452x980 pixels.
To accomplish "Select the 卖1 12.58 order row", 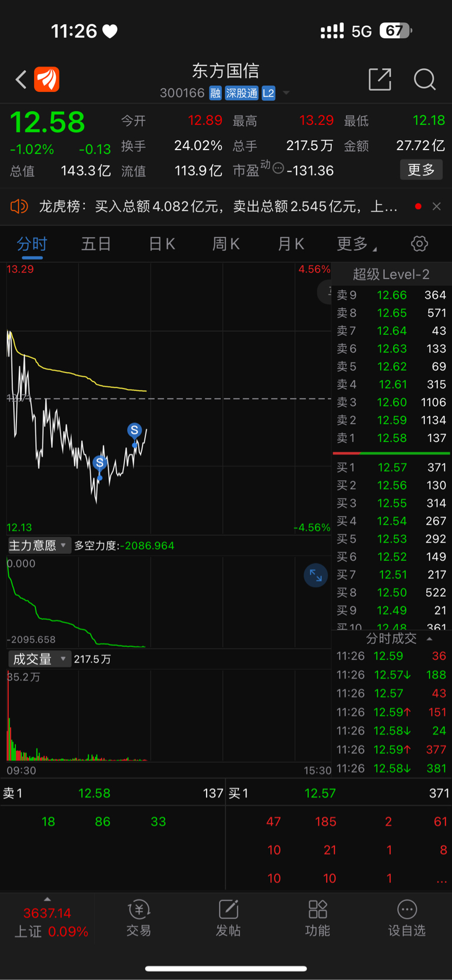I will (x=391, y=438).
